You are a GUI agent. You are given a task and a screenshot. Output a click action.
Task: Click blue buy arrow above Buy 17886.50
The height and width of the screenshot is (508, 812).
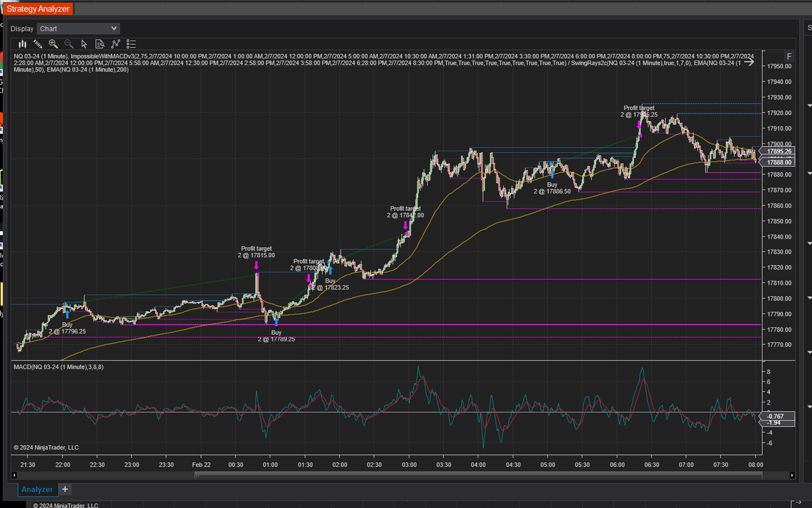tap(552, 174)
